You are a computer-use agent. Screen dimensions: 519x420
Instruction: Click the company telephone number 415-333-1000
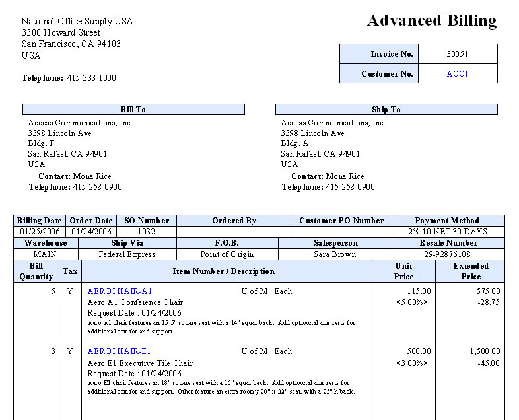pos(91,78)
